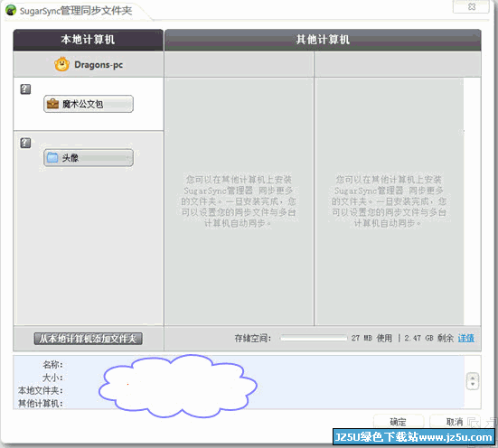Select the 魔术公文包 briefcase icon
This screenshot has width=498, height=448.
pyautogui.click(x=52, y=104)
